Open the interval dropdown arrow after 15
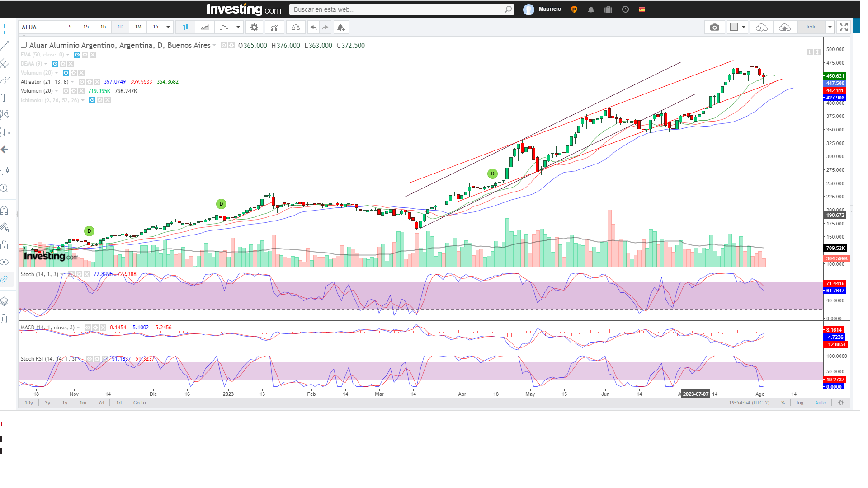 (x=168, y=27)
